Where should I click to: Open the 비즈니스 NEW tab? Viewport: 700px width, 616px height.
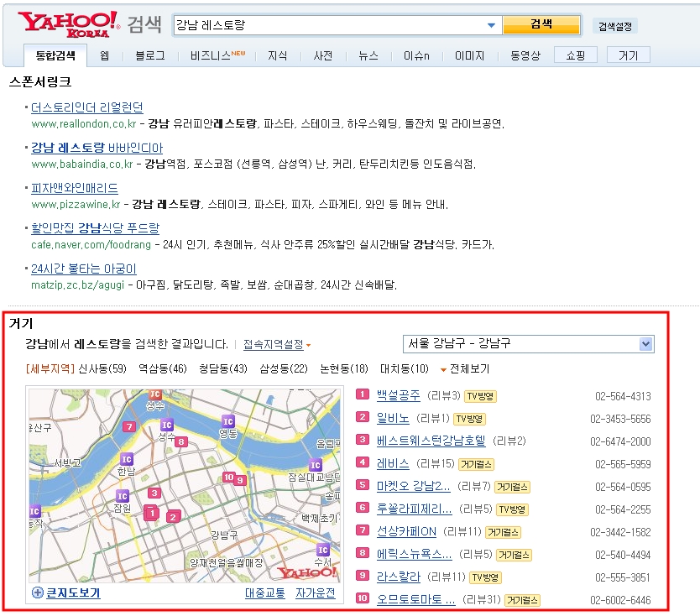point(217,55)
